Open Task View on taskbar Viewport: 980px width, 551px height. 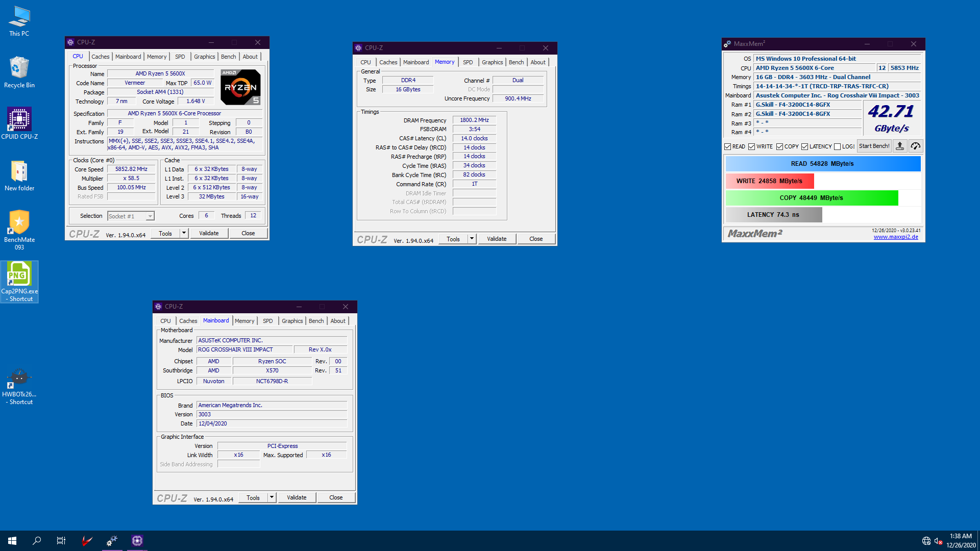(x=61, y=541)
